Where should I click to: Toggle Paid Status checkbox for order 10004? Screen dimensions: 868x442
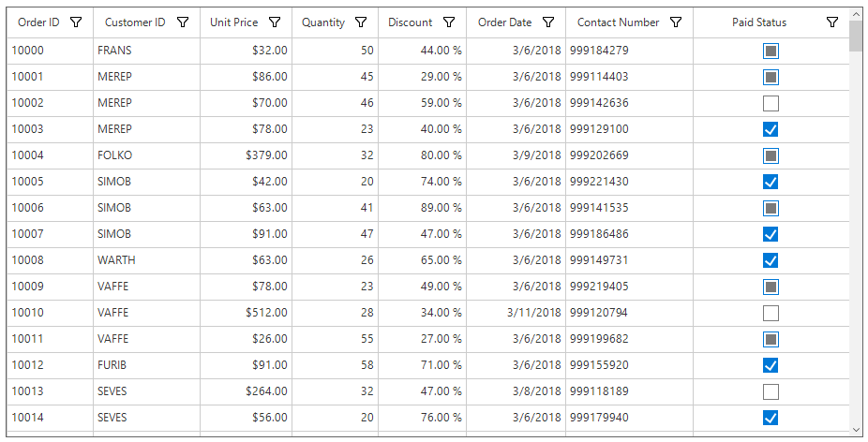(x=771, y=156)
